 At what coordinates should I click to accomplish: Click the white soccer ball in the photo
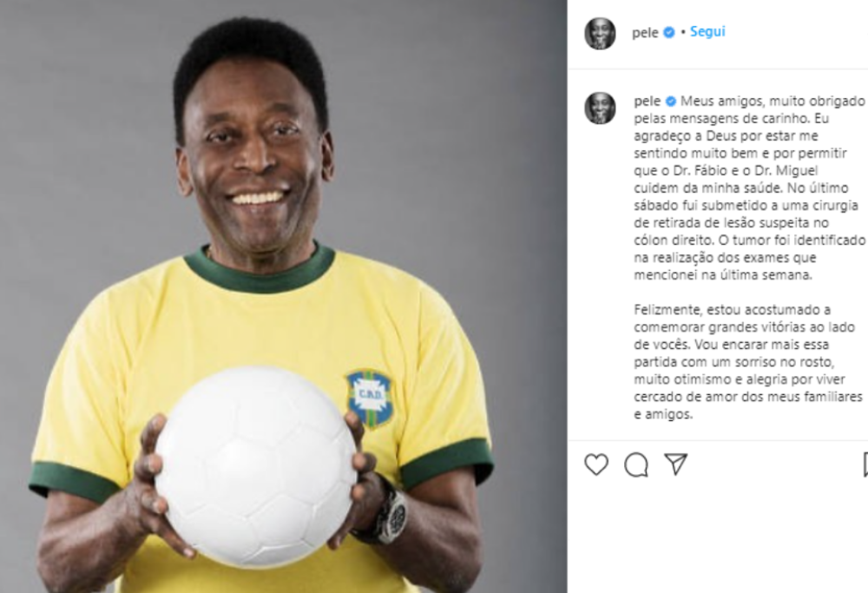coord(256,466)
